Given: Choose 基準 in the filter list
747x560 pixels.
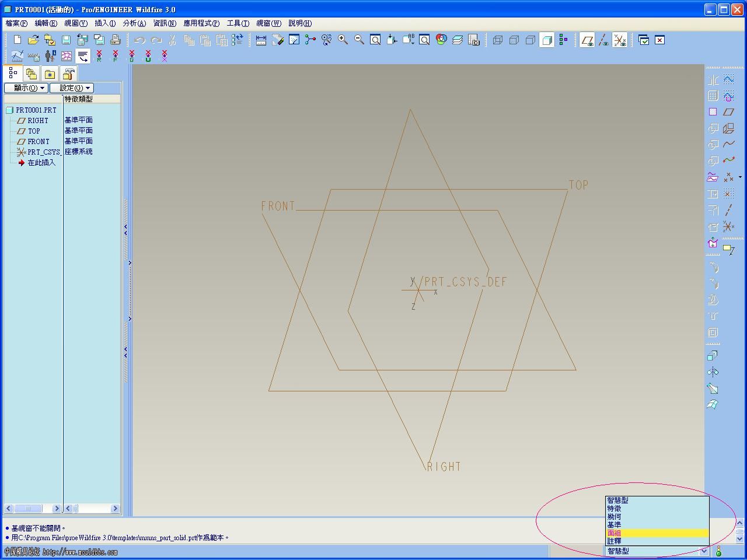Looking at the screenshot, I should (x=657, y=525).
